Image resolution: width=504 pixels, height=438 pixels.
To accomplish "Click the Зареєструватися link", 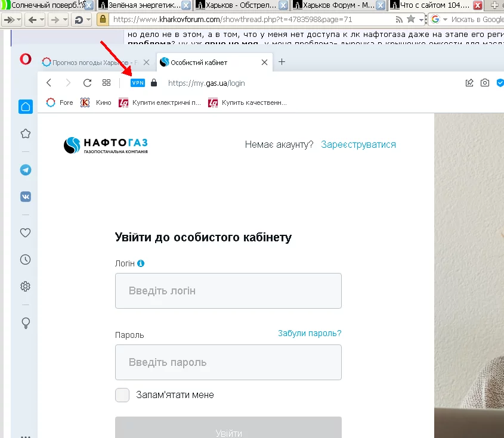I will tap(358, 144).
